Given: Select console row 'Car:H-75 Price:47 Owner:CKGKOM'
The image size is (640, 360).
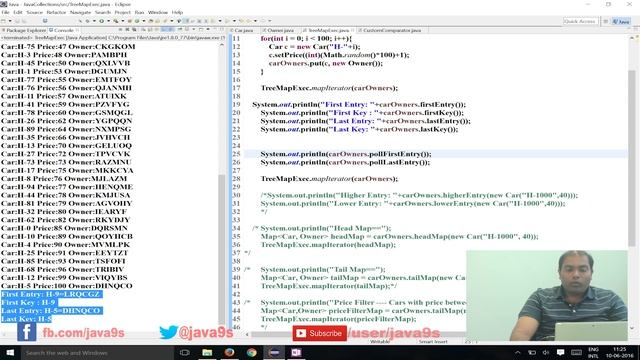Looking at the screenshot, I should point(68,47).
